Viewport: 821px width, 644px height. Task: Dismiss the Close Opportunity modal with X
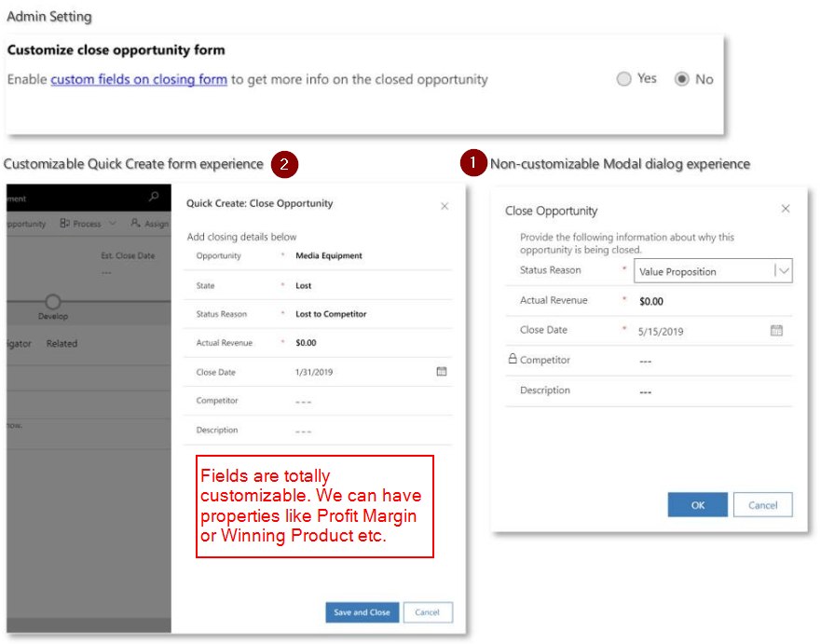pyautogui.click(x=786, y=210)
